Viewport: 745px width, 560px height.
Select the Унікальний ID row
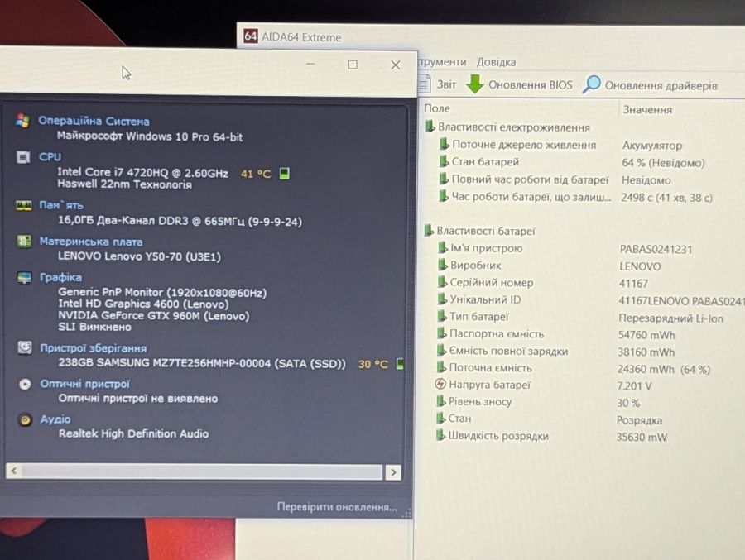point(589,300)
